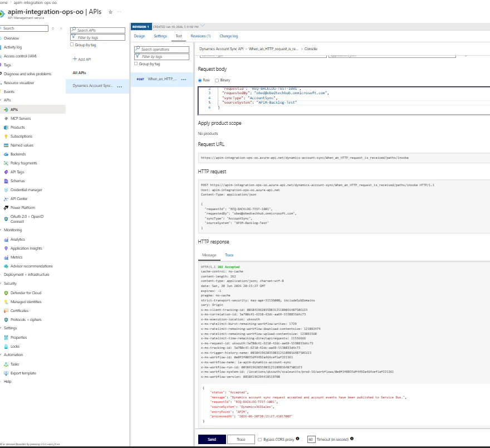Select the Raw request body radio button

200,80
